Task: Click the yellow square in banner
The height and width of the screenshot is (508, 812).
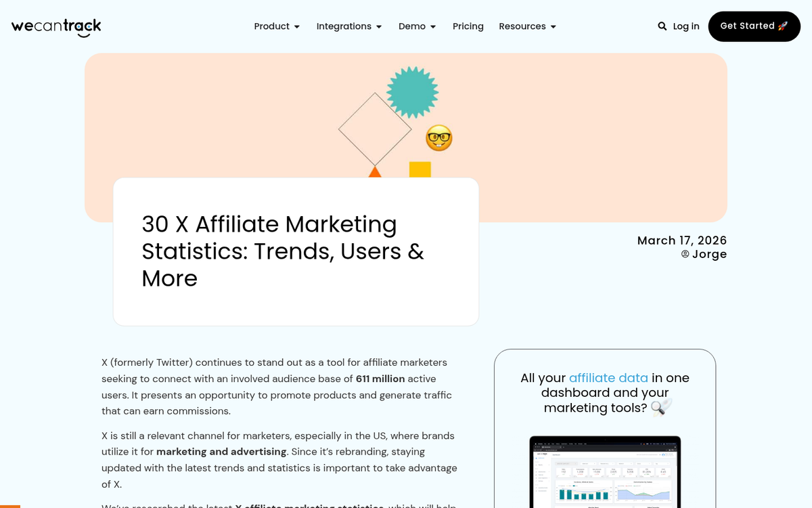Action: [420, 169]
